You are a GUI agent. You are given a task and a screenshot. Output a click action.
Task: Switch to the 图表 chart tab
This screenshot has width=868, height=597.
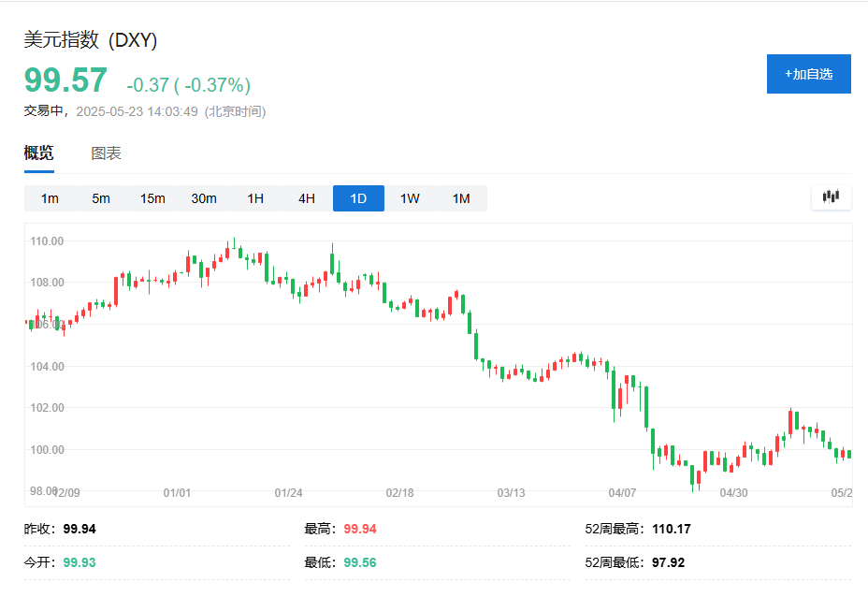click(107, 153)
